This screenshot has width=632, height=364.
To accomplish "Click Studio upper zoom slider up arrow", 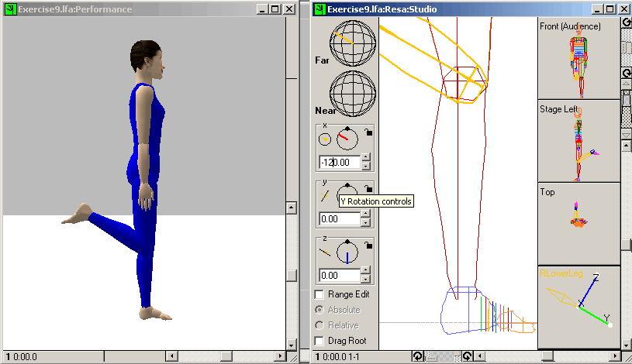I will 626,84.
